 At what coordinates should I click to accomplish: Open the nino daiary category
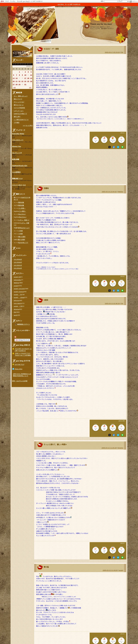click(18, 303)
